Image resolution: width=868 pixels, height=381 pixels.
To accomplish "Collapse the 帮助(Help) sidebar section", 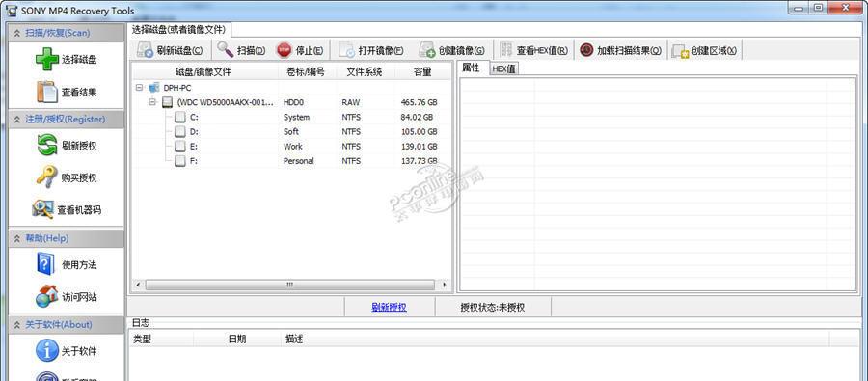I will click(17, 238).
